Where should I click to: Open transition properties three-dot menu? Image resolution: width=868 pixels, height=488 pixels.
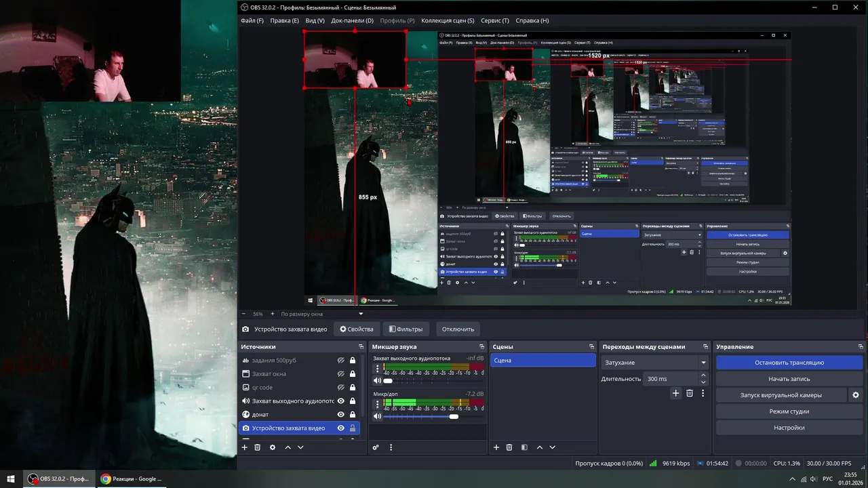point(703,393)
